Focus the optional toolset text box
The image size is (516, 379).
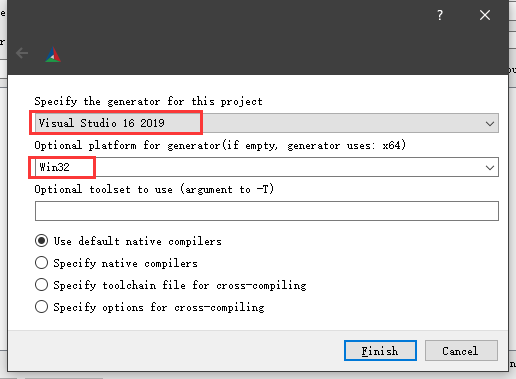(x=267, y=211)
